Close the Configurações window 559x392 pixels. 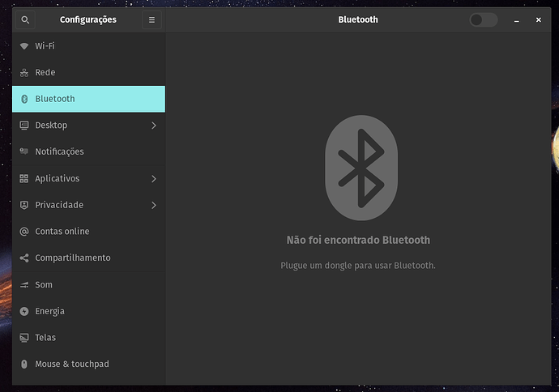538,20
